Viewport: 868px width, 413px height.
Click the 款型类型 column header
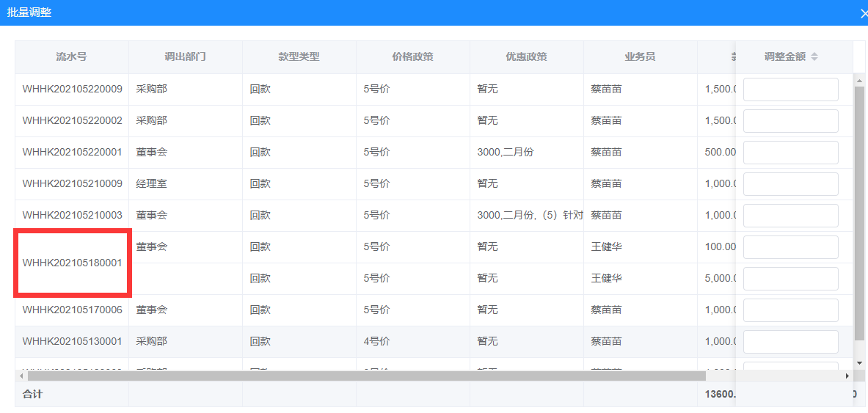(x=299, y=57)
